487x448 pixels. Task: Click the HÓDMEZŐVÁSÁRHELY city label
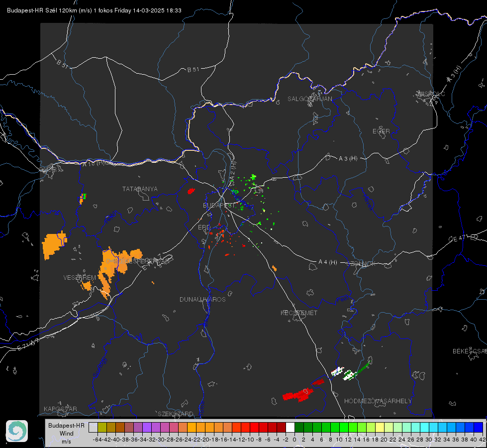(x=378, y=401)
